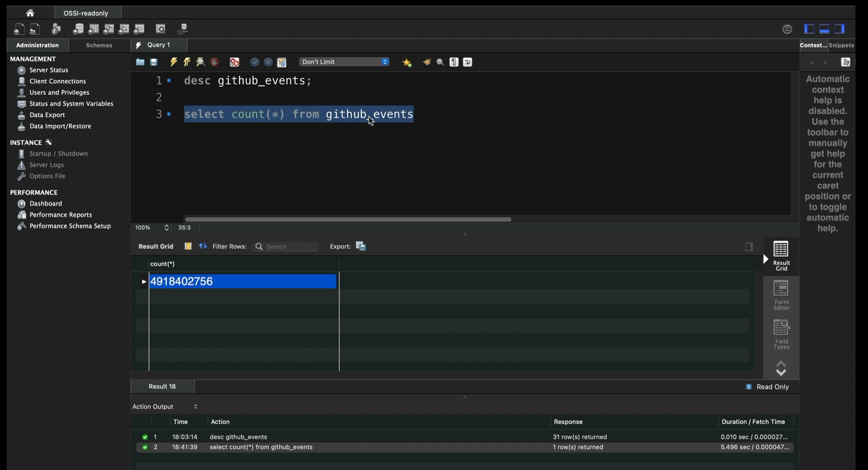Open Performance Reports
Image resolution: width=868 pixels, height=470 pixels.
pyautogui.click(x=60, y=215)
